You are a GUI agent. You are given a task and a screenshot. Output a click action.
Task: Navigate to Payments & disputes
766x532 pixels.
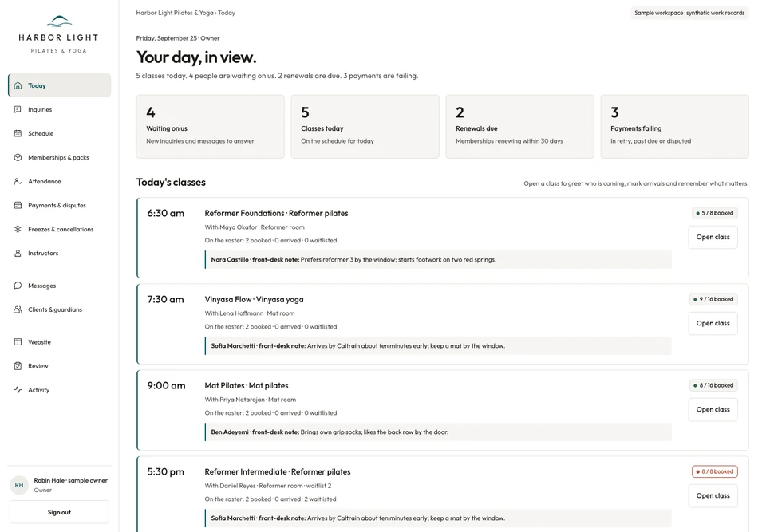(60, 205)
